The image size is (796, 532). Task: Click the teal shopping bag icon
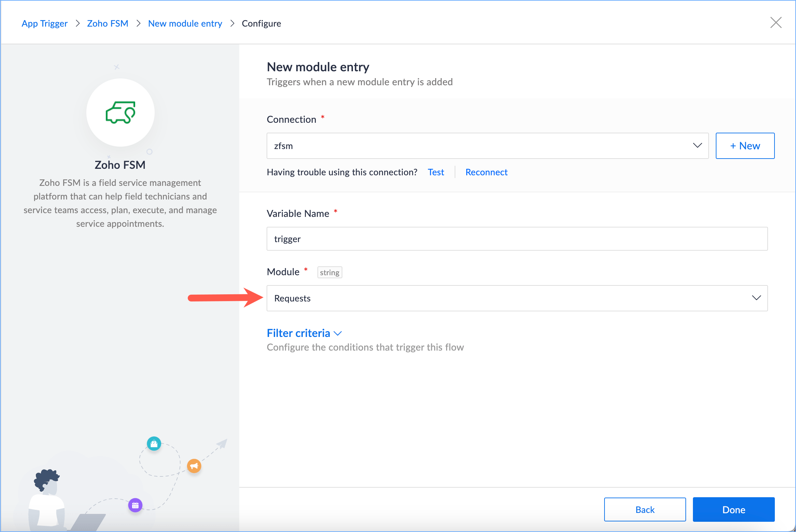[154, 444]
